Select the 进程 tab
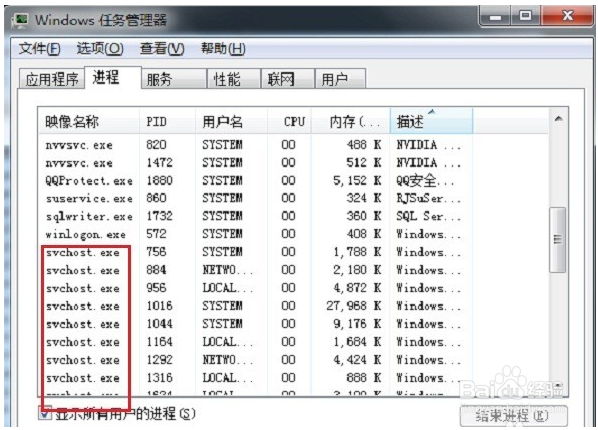Image resolution: width=598 pixels, height=430 pixels. (x=113, y=77)
